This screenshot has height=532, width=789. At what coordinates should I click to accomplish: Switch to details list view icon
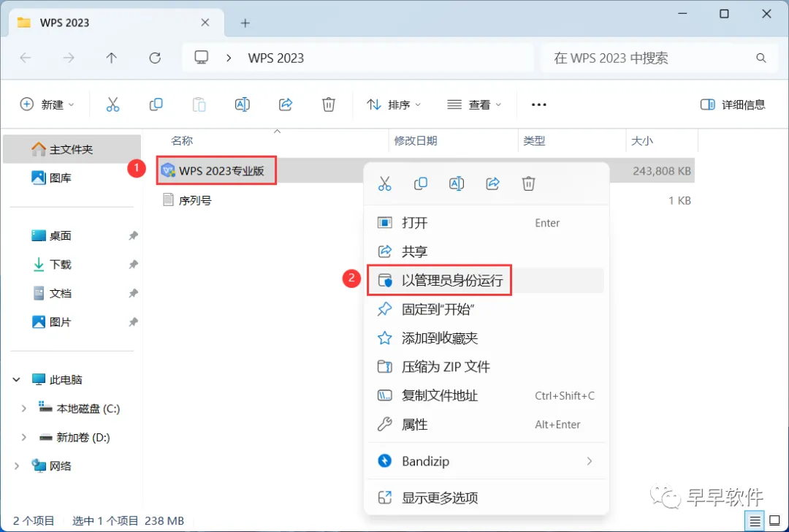tap(755, 521)
